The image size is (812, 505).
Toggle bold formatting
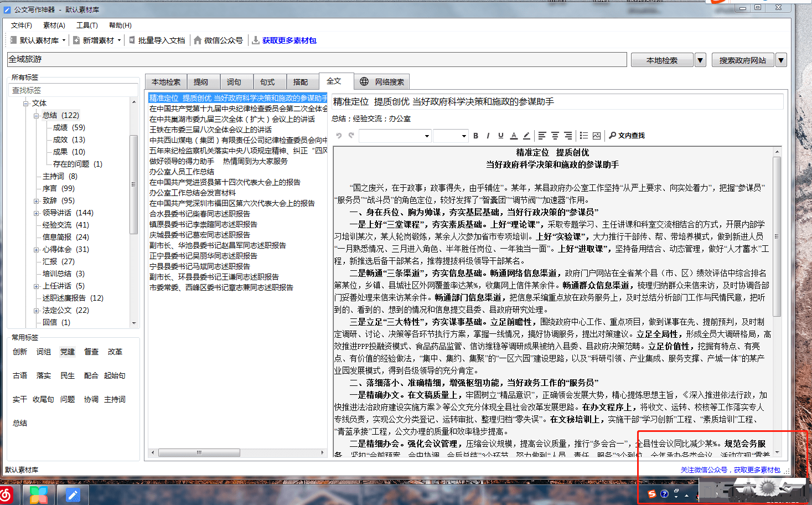coord(475,136)
